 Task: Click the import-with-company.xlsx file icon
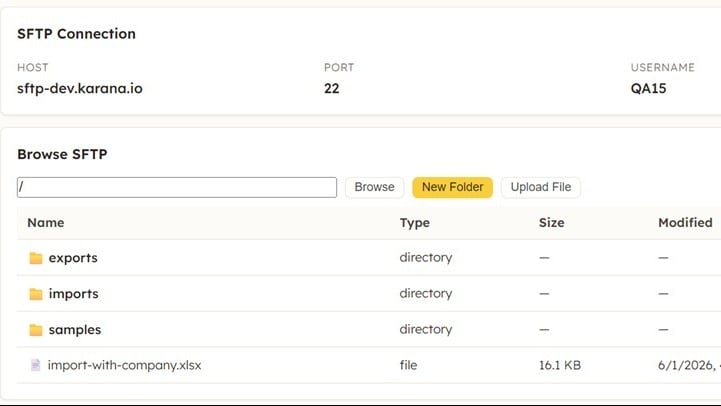[35, 365]
